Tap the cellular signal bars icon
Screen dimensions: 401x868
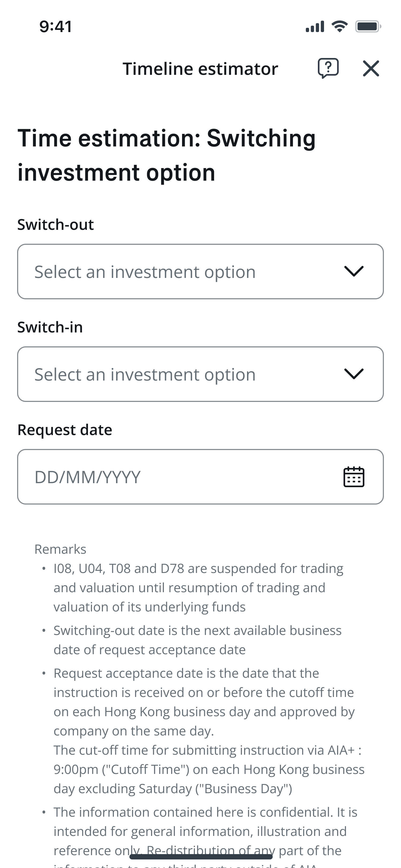(x=315, y=26)
